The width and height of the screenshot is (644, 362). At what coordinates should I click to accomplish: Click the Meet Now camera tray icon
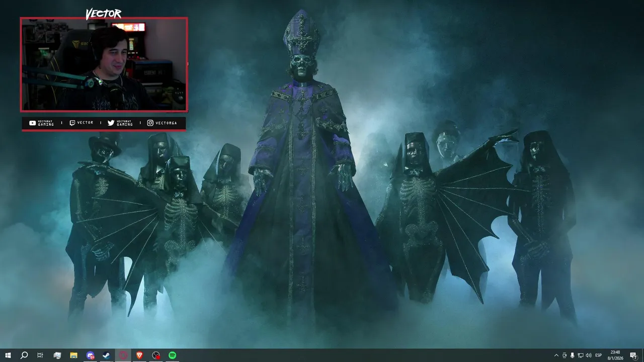(x=565, y=355)
